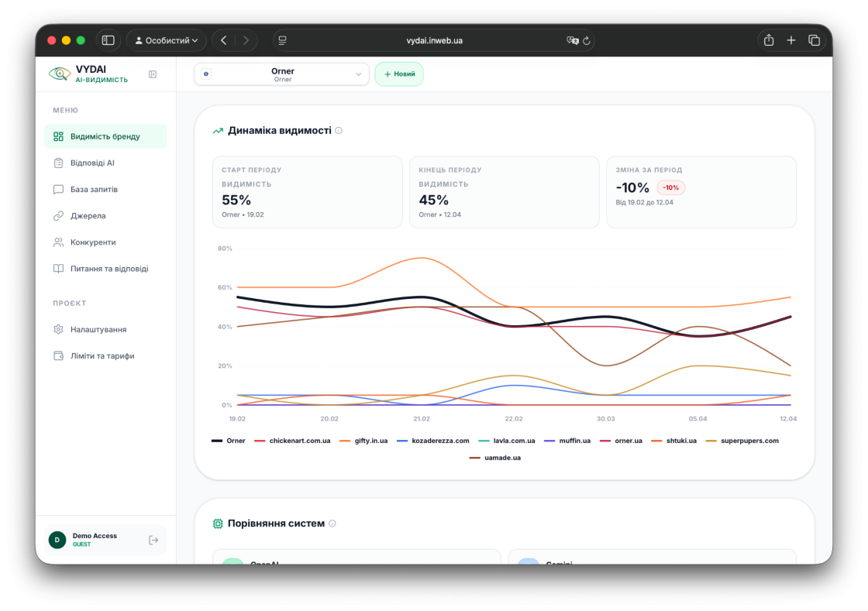This screenshot has width=868, height=611.
Task: Collapse the VYDAI sidebar panel icon
Action: pyautogui.click(x=153, y=74)
